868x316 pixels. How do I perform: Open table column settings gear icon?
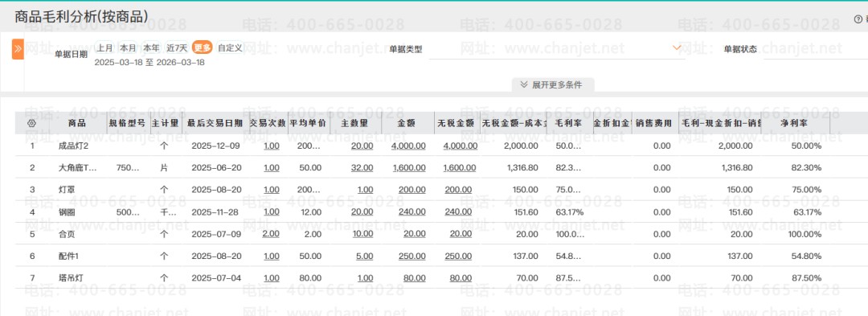point(31,123)
